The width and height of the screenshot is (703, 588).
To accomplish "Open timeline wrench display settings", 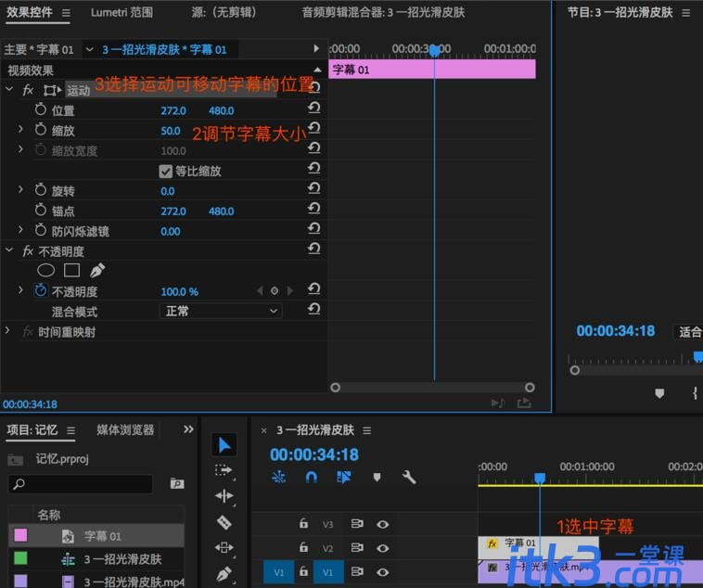I will [x=409, y=477].
